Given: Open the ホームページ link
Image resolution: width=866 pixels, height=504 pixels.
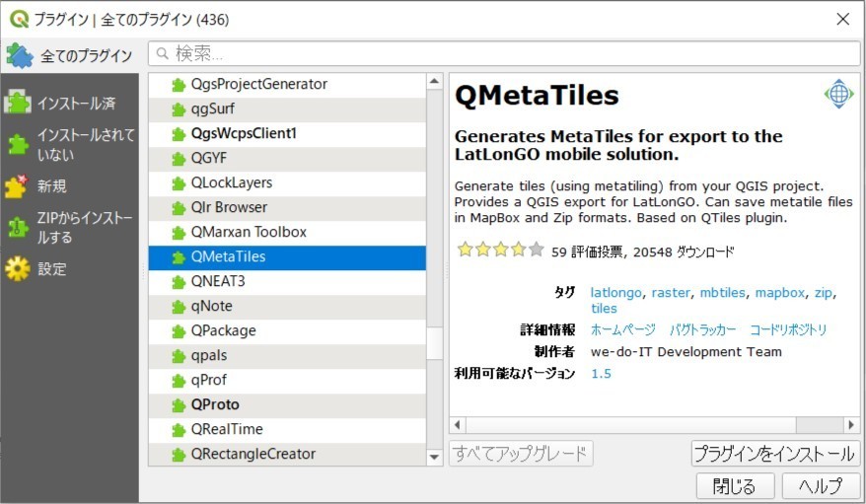Looking at the screenshot, I should point(623,329).
